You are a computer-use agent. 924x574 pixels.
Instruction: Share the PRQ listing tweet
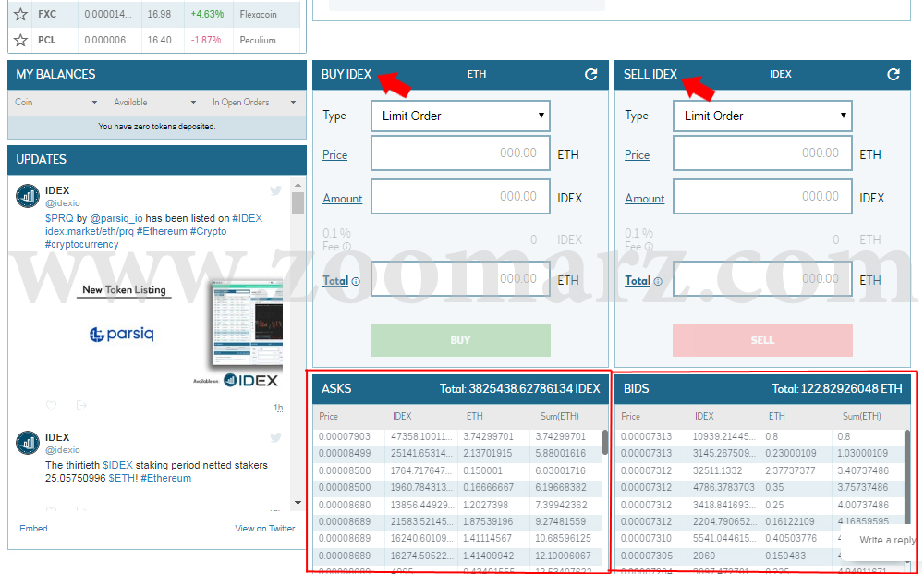(81, 406)
